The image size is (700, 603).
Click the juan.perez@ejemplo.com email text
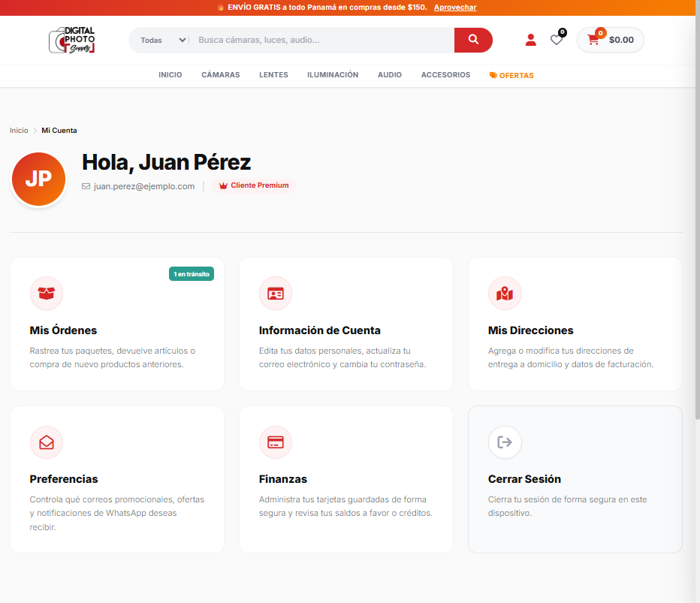coord(144,186)
